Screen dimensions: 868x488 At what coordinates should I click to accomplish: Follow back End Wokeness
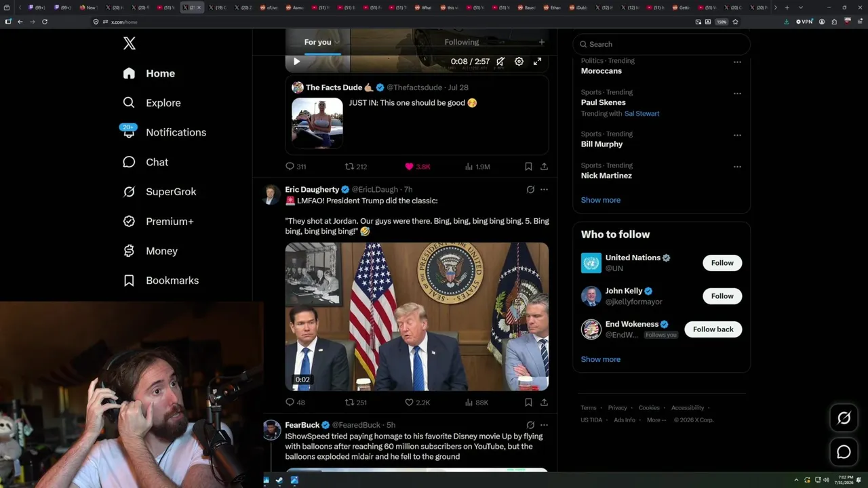pos(713,329)
